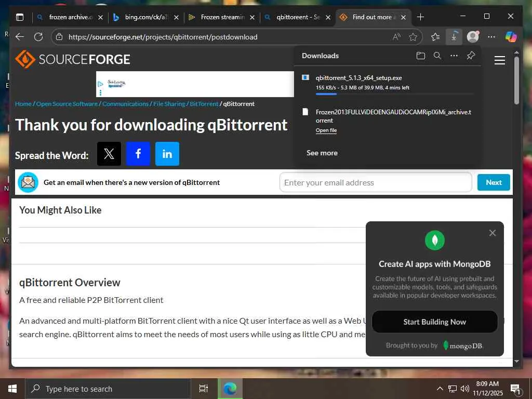Click the email address input field
This screenshot has height=399, width=532.
376,182
